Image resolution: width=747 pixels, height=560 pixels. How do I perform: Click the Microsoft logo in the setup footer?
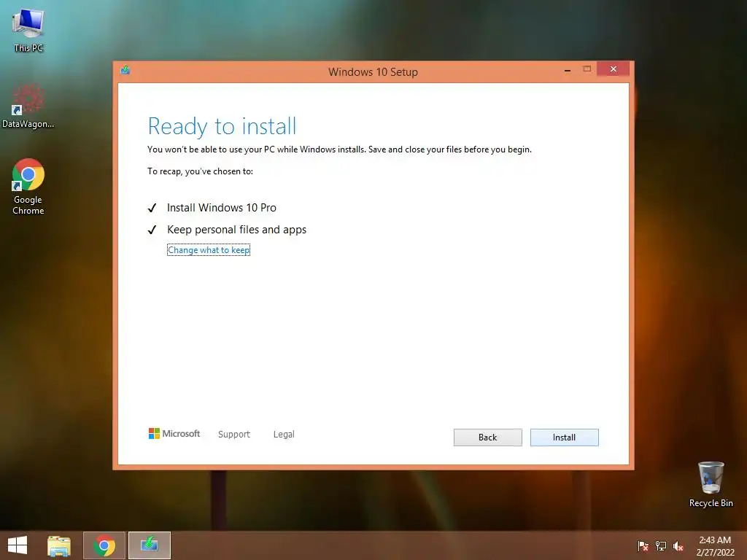pos(174,433)
